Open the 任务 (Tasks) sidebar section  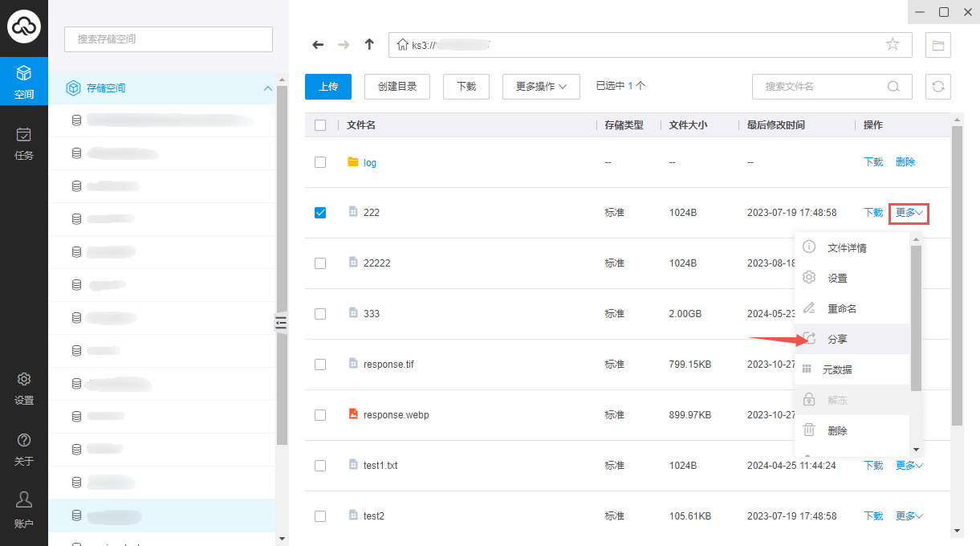point(24,144)
